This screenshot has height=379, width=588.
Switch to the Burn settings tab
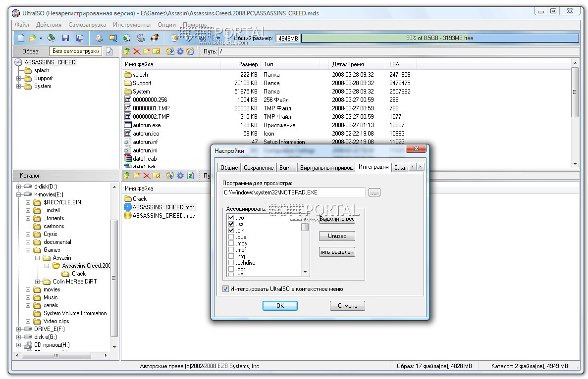pos(285,167)
